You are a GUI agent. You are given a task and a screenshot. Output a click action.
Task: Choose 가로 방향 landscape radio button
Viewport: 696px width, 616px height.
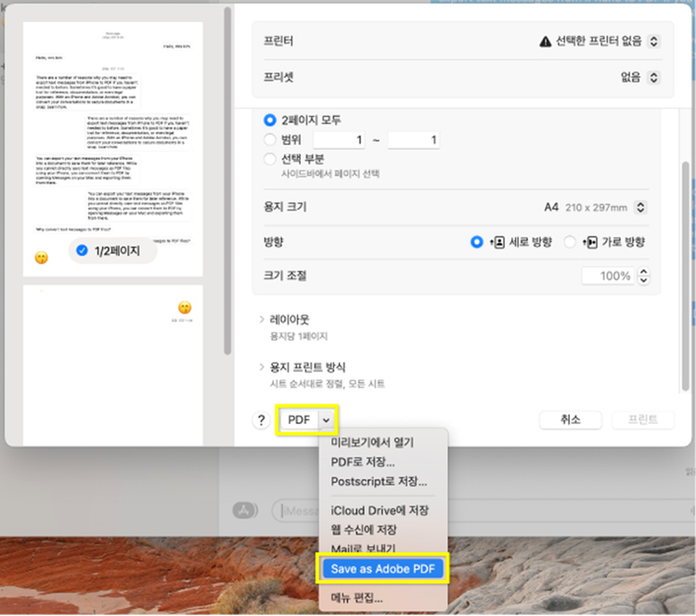(x=570, y=242)
